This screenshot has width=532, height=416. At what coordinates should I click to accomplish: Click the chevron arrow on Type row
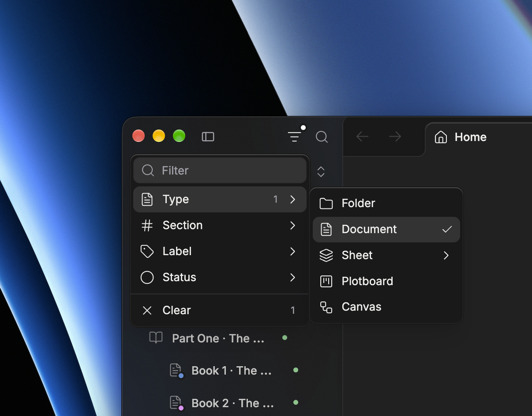292,199
